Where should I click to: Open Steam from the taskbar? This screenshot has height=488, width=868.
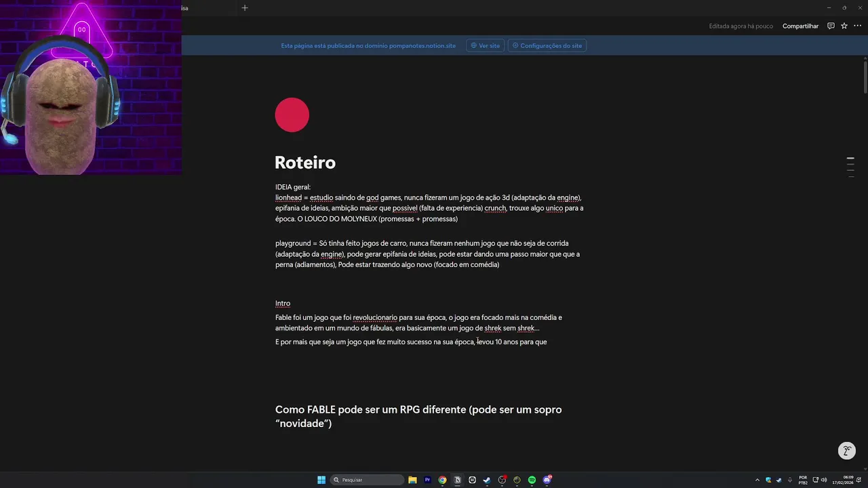(487, 480)
